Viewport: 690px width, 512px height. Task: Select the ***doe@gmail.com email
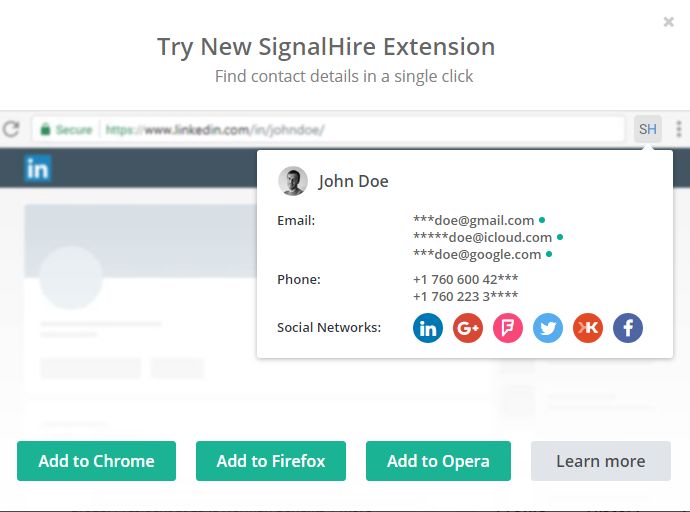473,220
